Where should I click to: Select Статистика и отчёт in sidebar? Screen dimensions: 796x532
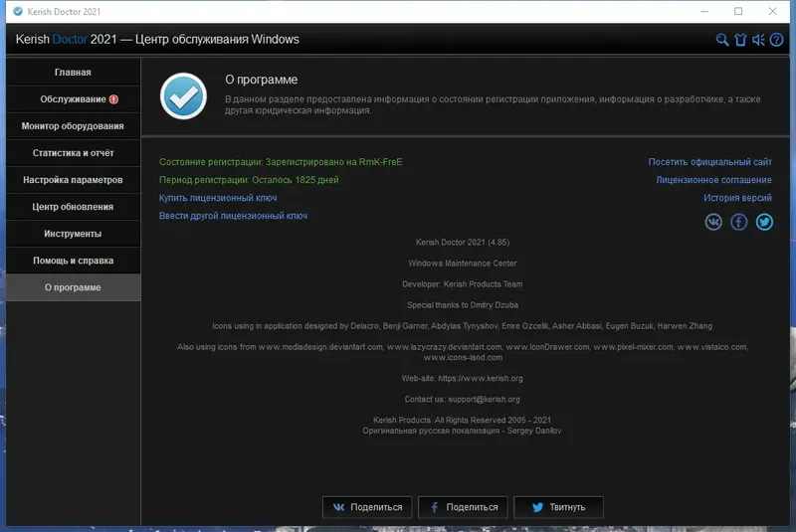coord(73,153)
